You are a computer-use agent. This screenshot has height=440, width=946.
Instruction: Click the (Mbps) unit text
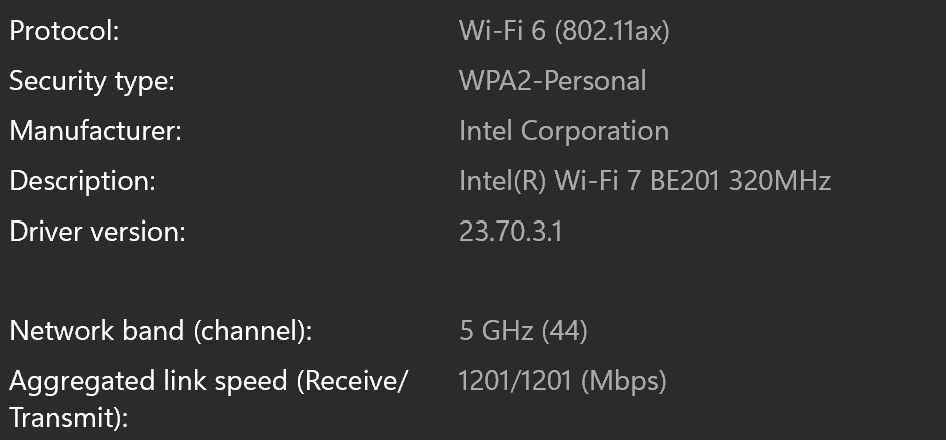pos(623,381)
